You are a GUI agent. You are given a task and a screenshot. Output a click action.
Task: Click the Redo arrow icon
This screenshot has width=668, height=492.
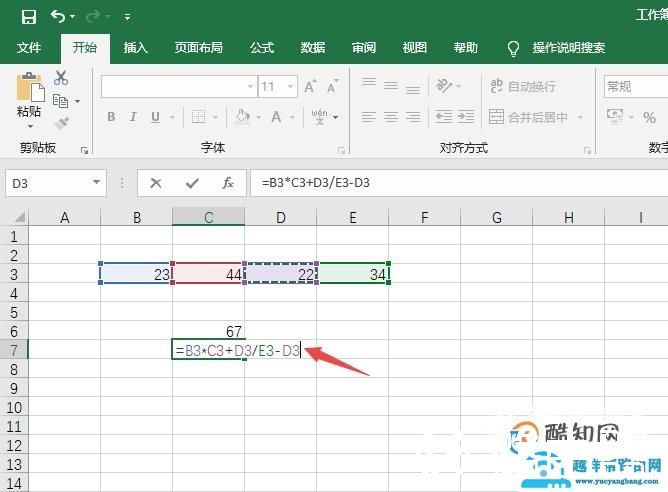(x=93, y=17)
